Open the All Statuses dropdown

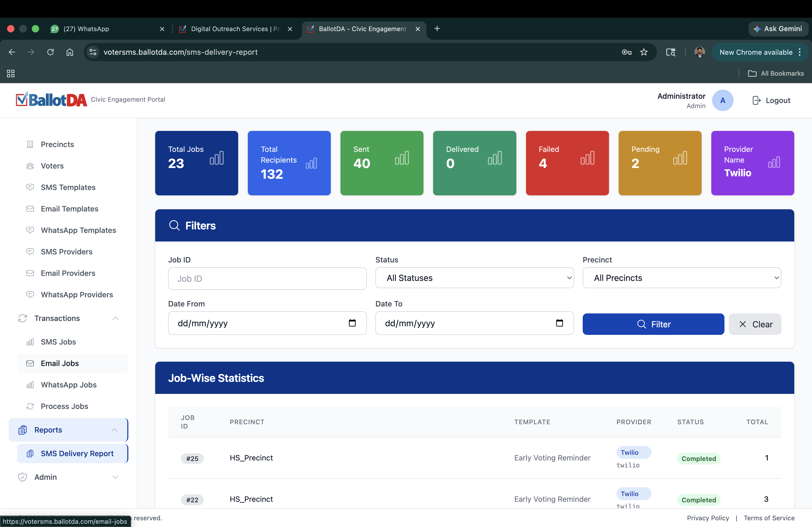point(474,278)
